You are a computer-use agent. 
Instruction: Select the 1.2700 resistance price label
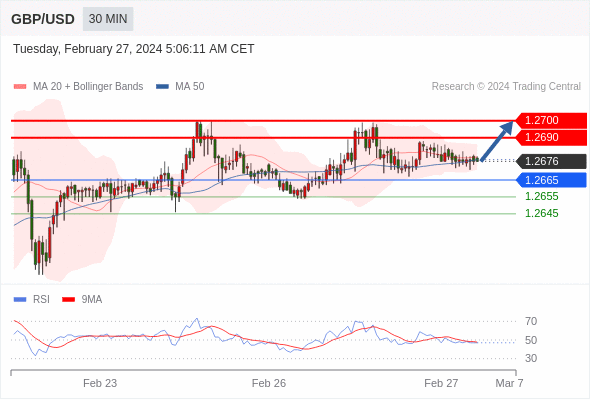click(x=551, y=120)
